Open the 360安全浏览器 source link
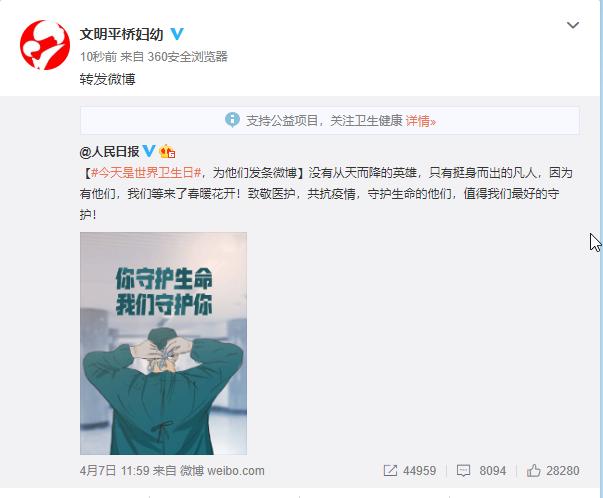 tap(188, 57)
